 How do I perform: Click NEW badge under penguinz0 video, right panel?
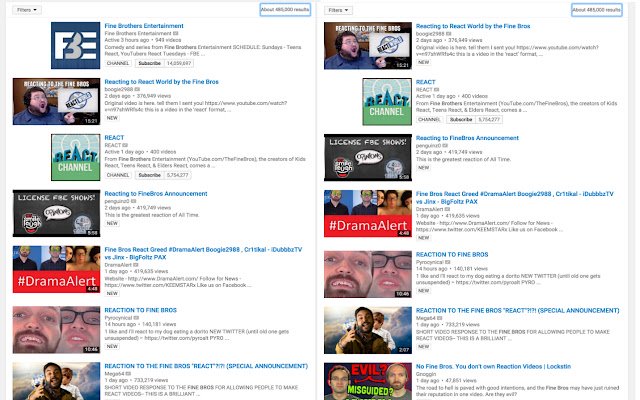pyautogui.click(x=424, y=168)
